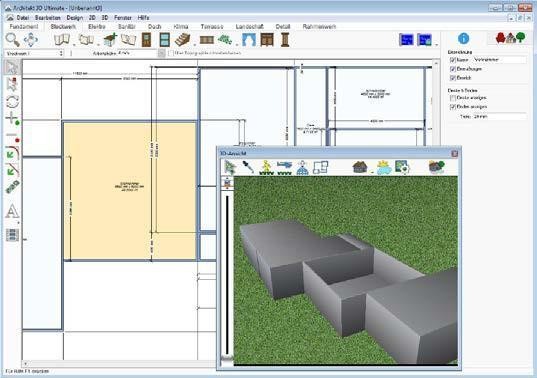Image resolution: width=537 pixels, height=378 pixels.
Task: Select the text tool letter A
Action: coord(12,211)
